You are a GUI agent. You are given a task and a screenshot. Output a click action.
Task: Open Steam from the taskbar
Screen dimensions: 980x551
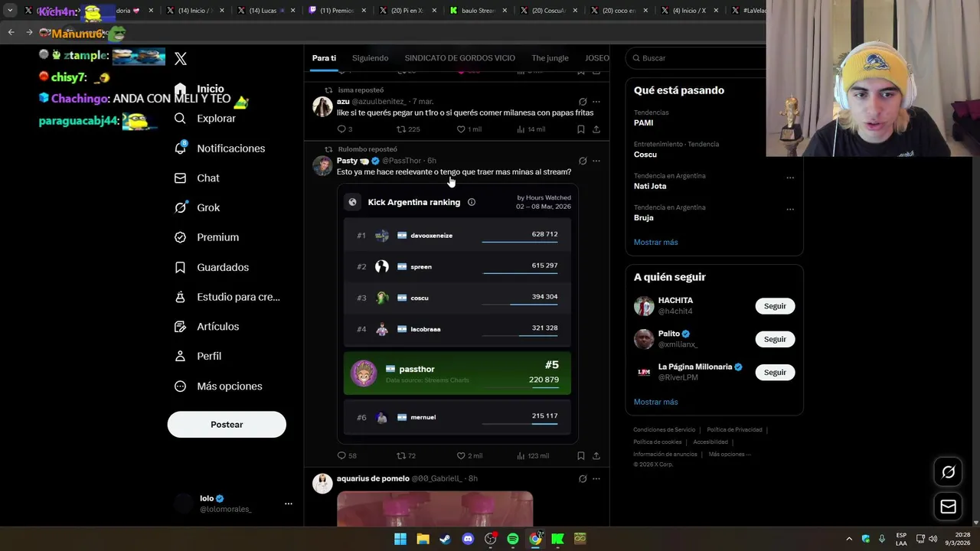(446, 539)
